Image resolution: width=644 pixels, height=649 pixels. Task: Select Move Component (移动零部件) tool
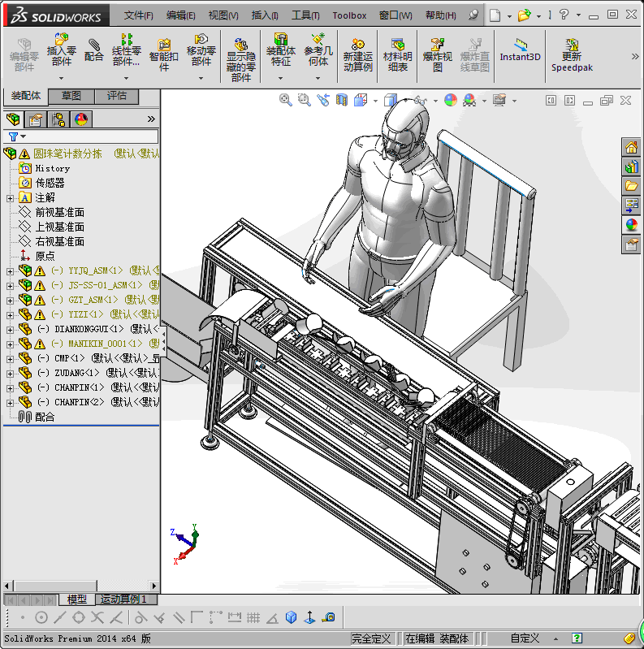point(201,50)
